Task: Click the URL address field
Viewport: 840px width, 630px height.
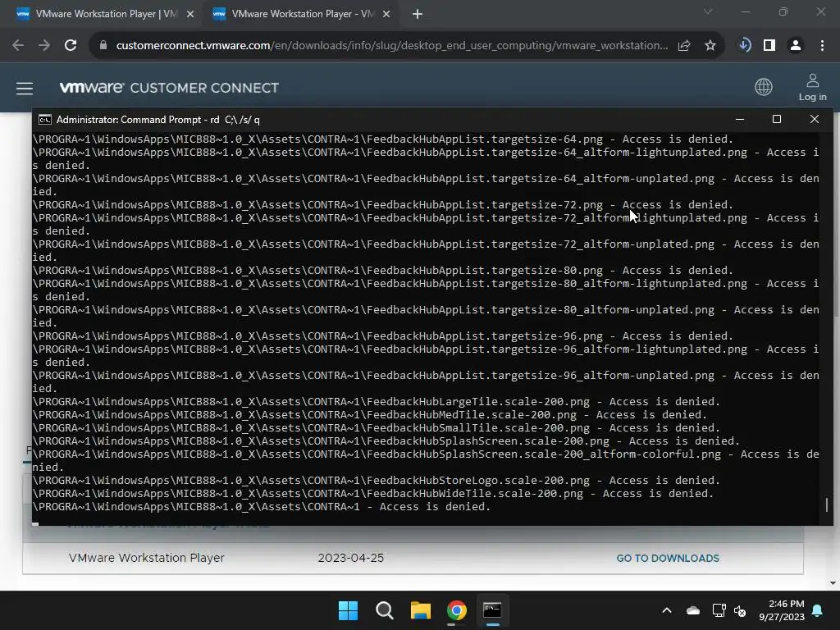Action: (391, 46)
